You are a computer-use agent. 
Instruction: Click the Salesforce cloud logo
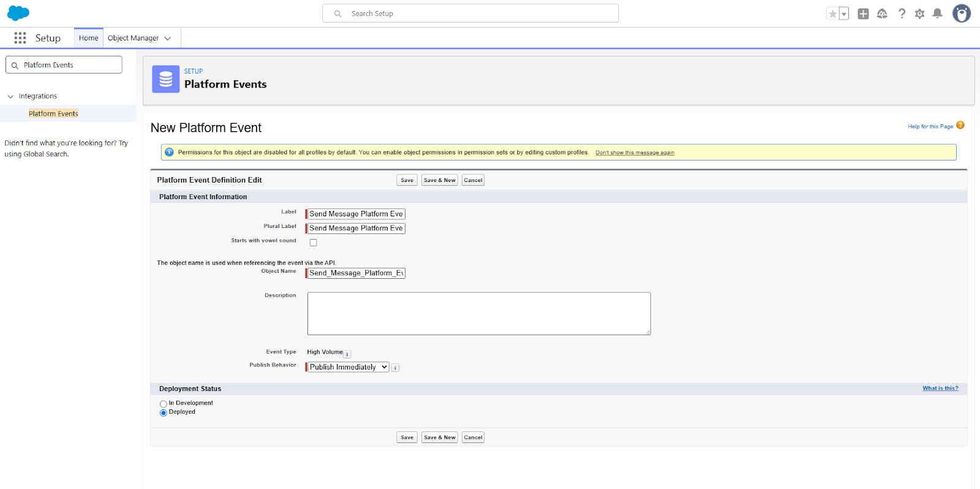18,13
